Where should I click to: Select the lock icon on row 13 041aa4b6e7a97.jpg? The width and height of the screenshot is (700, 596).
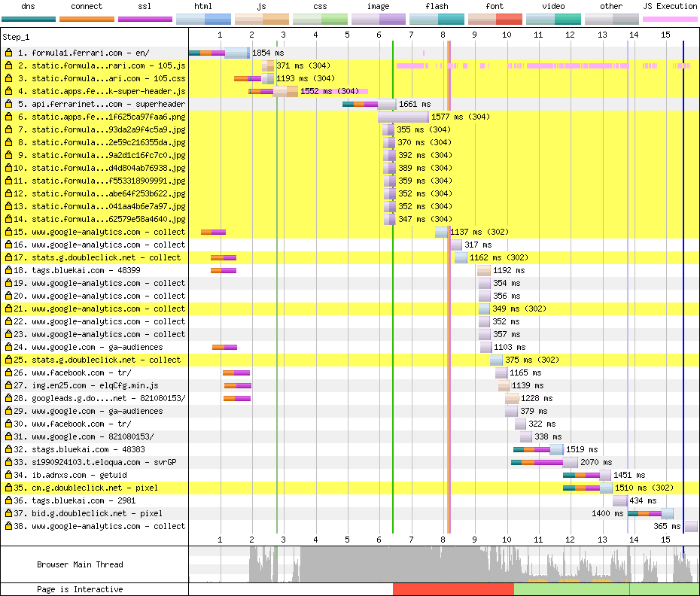(x=8, y=206)
